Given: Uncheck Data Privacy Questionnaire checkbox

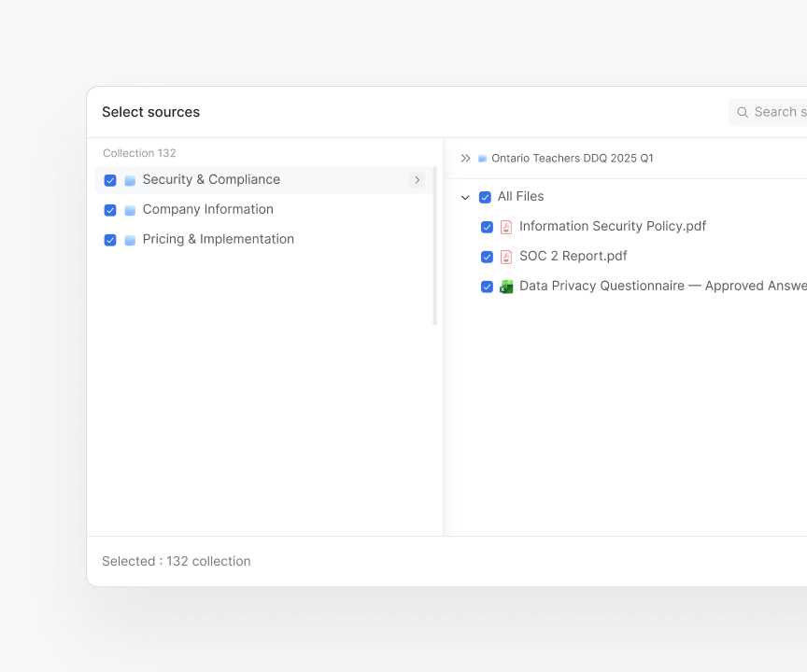Looking at the screenshot, I should [x=487, y=287].
